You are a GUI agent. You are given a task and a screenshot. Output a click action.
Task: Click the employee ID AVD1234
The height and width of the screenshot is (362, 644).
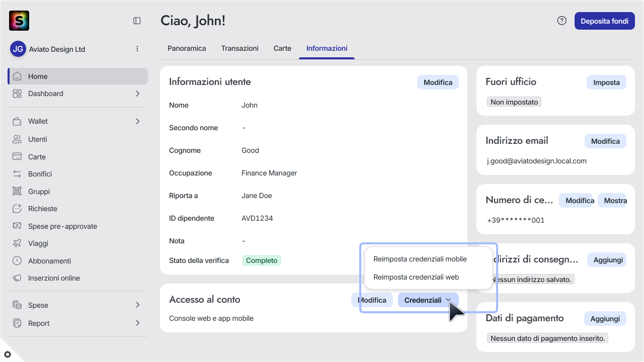tap(257, 218)
